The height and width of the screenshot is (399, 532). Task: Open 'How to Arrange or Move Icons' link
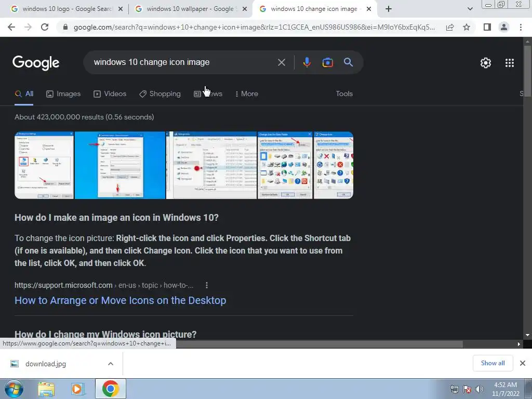pyautogui.click(x=120, y=301)
